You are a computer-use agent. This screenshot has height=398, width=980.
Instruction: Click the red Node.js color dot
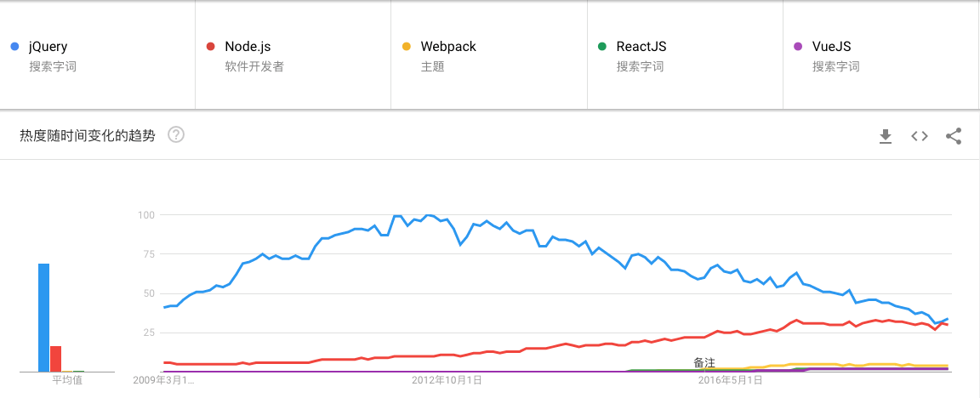(210, 47)
